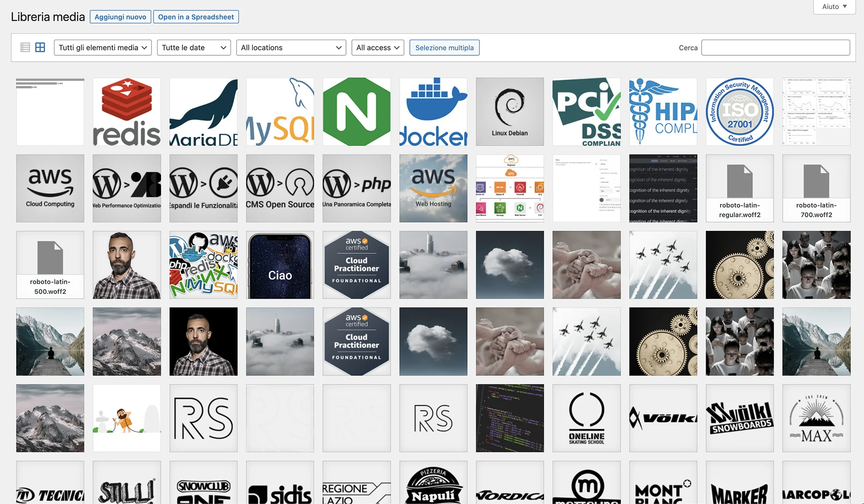Click the 'Selezione multipla' button

pyautogui.click(x=444, y=48)
